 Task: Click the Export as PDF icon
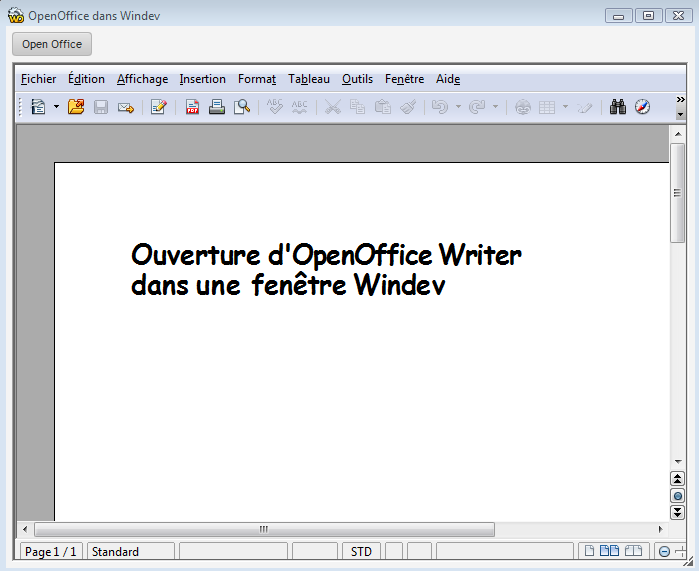click(192, 107)
